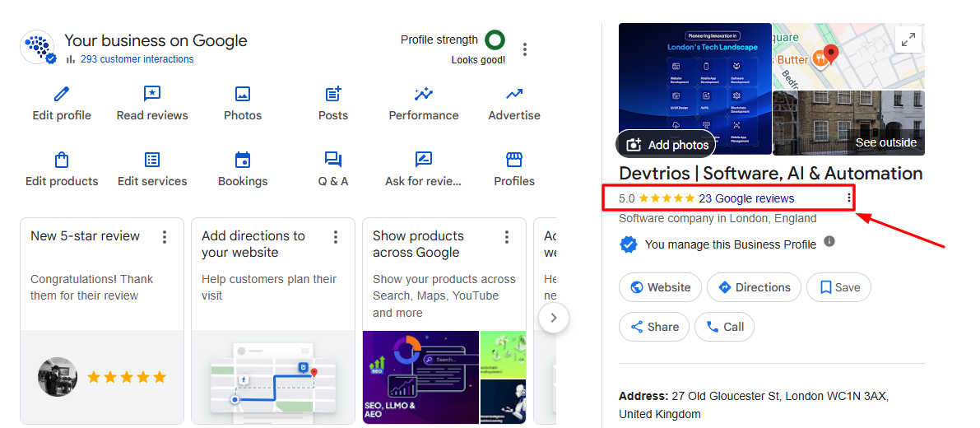The height and width of the screenshot is (428, 980).
Task: Open Show products card options menu
Action: coord(507,237)
